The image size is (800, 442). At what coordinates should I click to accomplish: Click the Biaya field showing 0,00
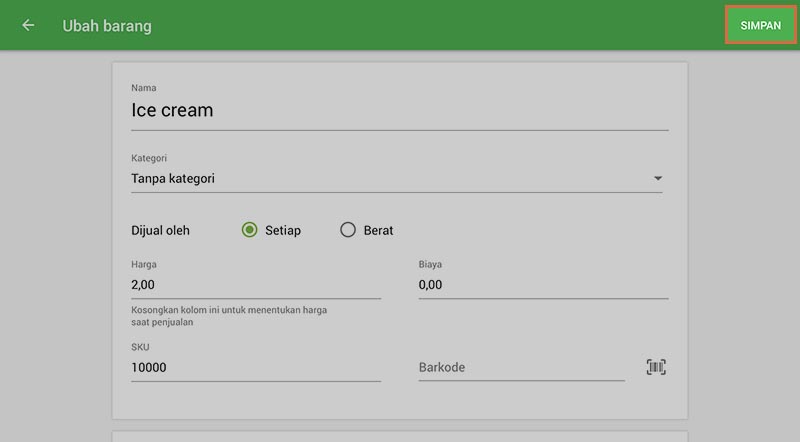pyautogui.click(x=542, y=285)
